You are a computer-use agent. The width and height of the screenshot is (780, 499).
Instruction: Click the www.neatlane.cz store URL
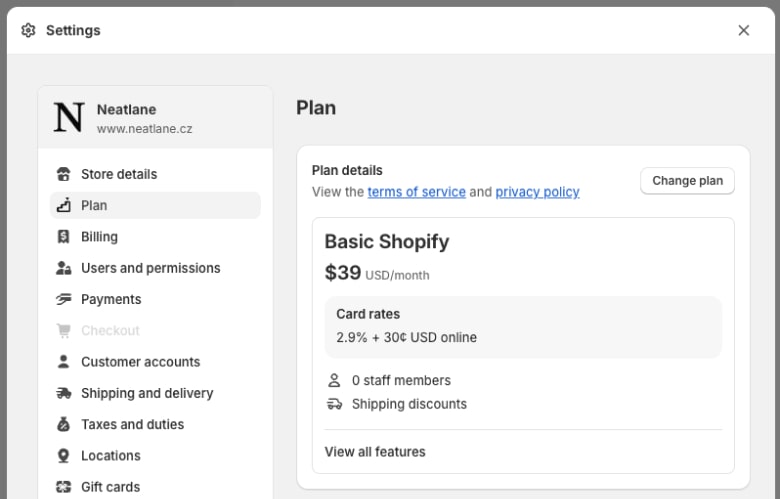click(144, 129)
